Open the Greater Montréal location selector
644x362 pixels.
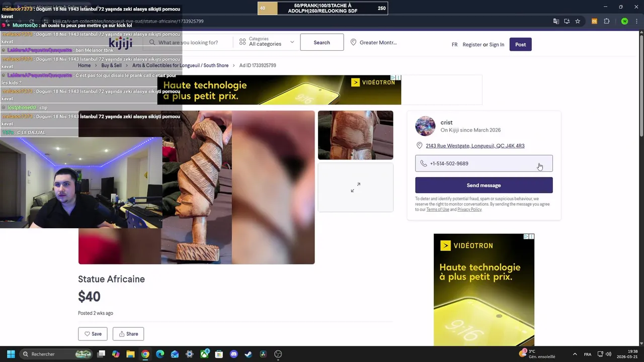click(374, 43)
